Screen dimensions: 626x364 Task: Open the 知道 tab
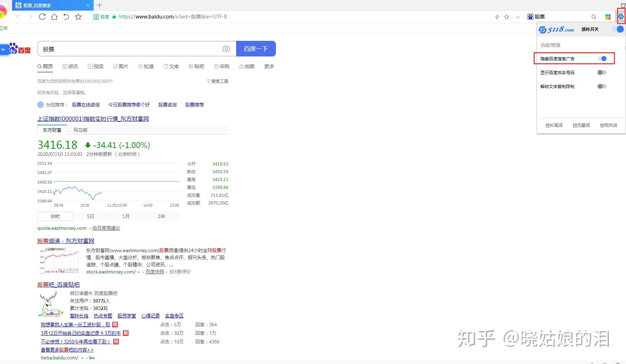point(146,66)
